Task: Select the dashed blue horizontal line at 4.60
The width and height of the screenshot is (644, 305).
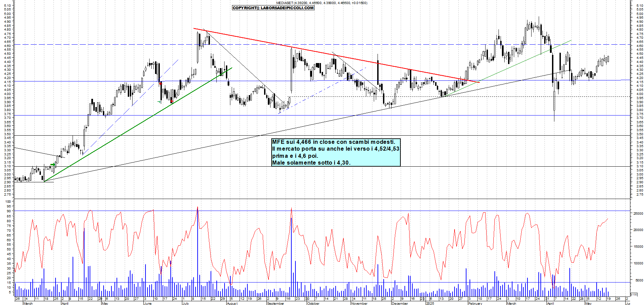Action: tap(322, 44)
